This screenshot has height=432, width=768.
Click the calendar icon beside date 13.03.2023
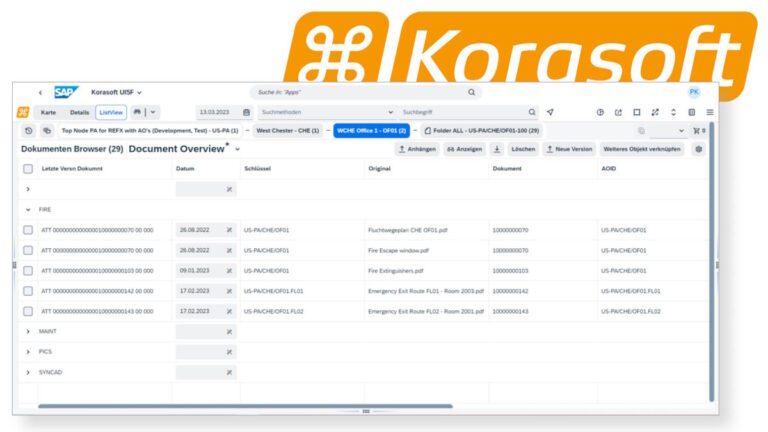pyautogui.click(x=246, y=112)
